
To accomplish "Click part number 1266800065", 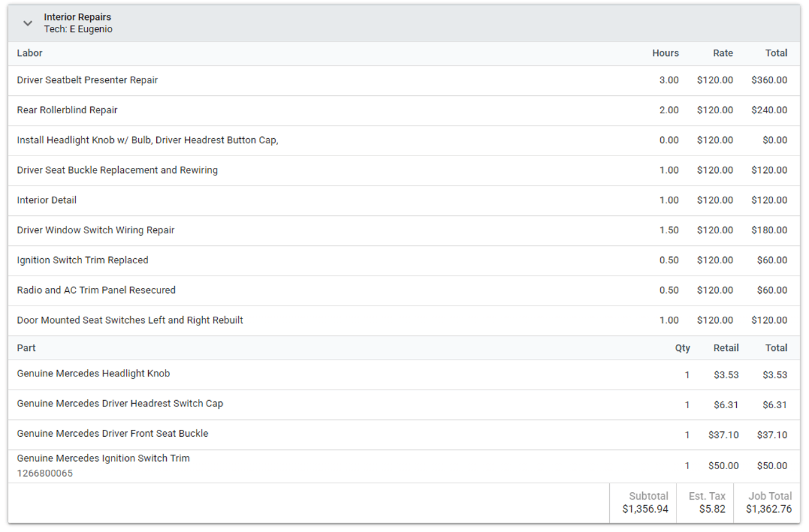I will tap(45, 474).
